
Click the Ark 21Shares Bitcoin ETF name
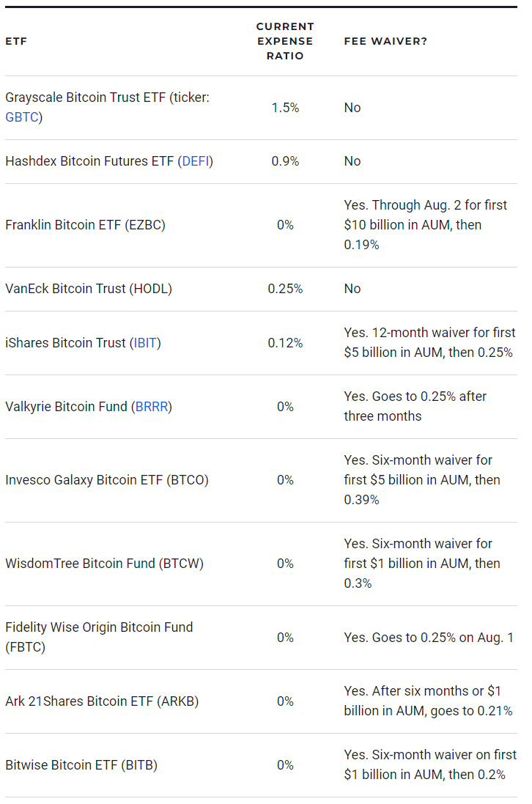[102, 701]
